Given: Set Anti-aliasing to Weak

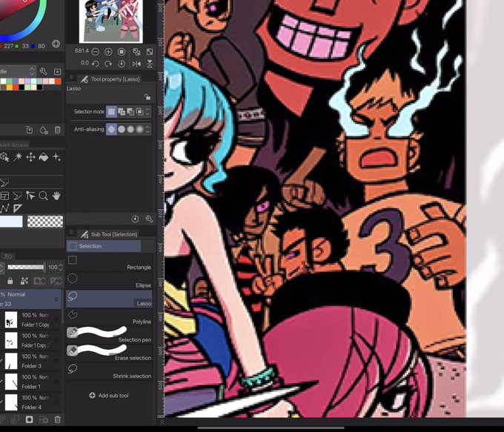Looking at the screenshot, I should pos(122,129).
